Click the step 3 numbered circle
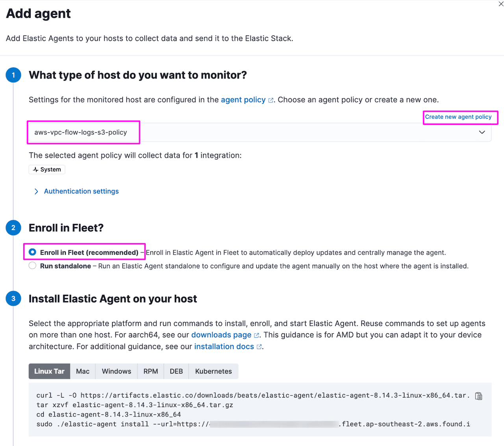The image size is (504, 446). [13, 299]
